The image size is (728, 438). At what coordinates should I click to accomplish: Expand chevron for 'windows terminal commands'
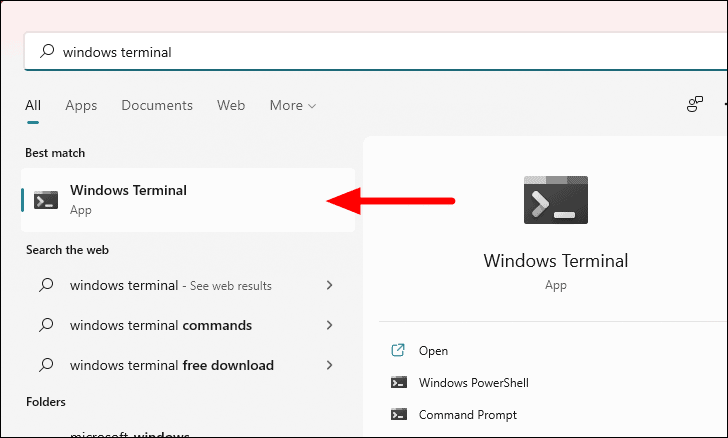[330, 325]
